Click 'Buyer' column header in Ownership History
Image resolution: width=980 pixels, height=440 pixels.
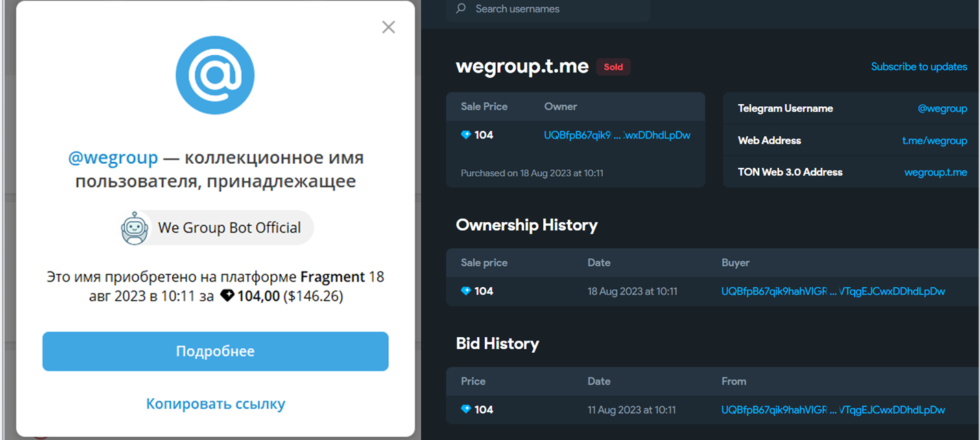coord(736,262)
